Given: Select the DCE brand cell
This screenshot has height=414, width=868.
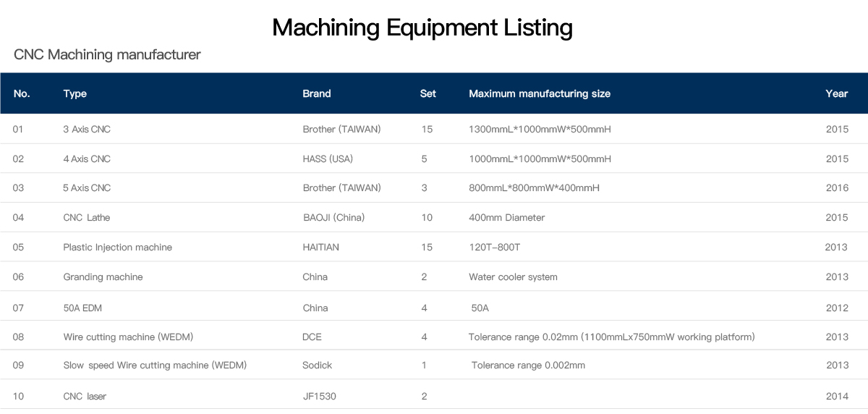Looking at the screenshot, I should pyautogui.click(x=312, y=337).
